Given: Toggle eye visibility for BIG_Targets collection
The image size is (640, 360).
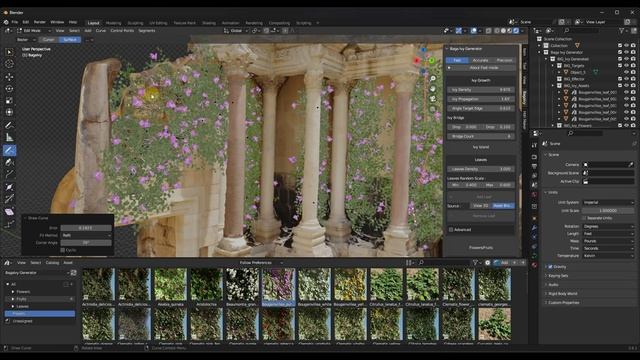Looking at the screenshot, I should click(627, 65).
